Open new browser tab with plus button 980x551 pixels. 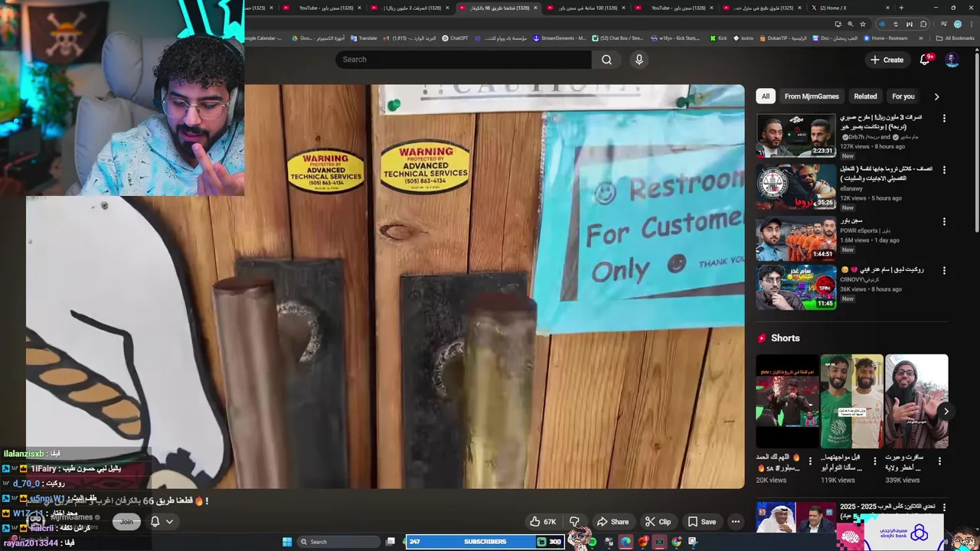901,8
